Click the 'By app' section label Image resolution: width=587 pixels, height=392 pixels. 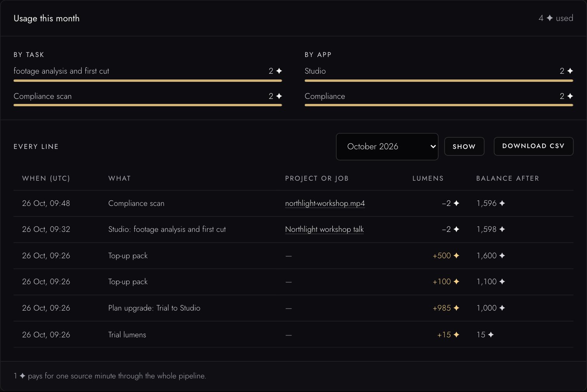point(318,55)
